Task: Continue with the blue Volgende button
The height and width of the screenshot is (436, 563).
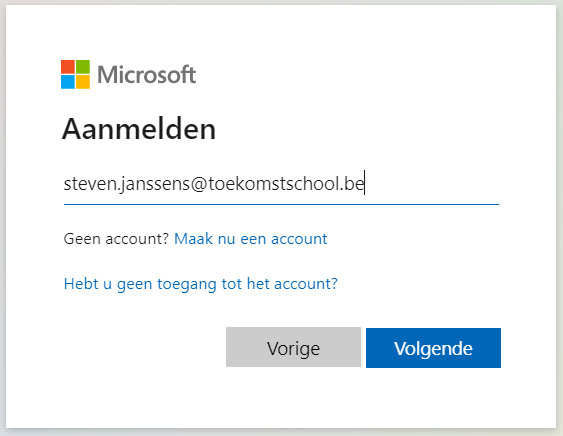Action: tap(433, 348)
